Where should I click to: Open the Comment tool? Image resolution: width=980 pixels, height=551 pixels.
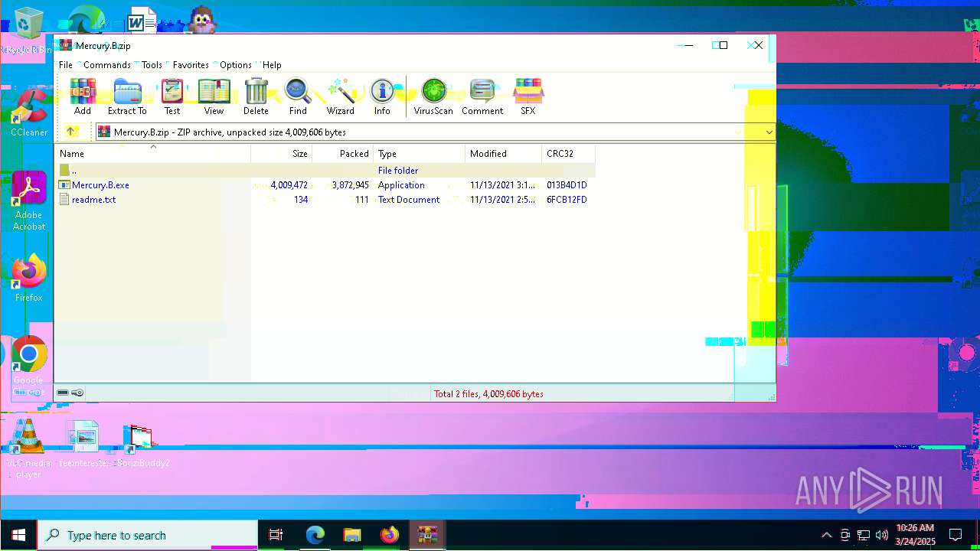[482, 96]
